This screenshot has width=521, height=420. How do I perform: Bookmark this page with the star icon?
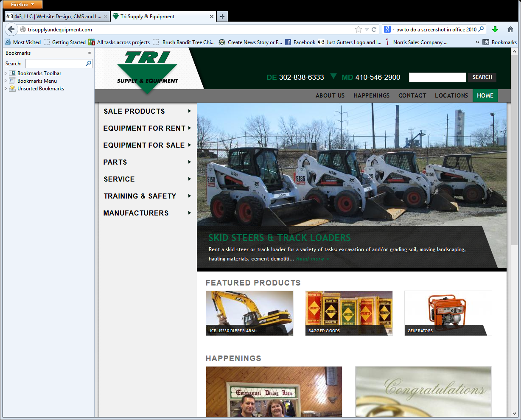pos(359,30)
